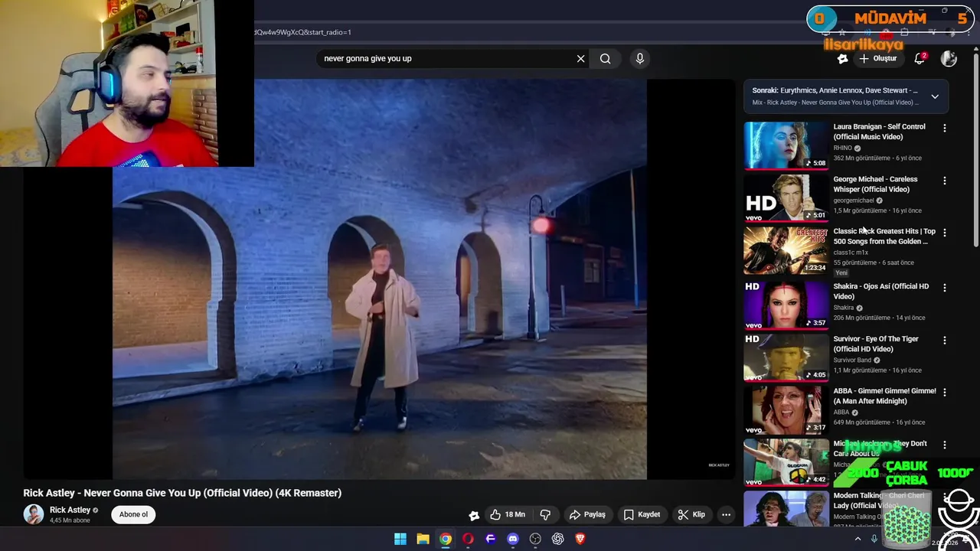Open Survivor Eye Of The Tiger thumbnail
The image size is (980, 551).
pyautogui.click(x=786, y=357)
